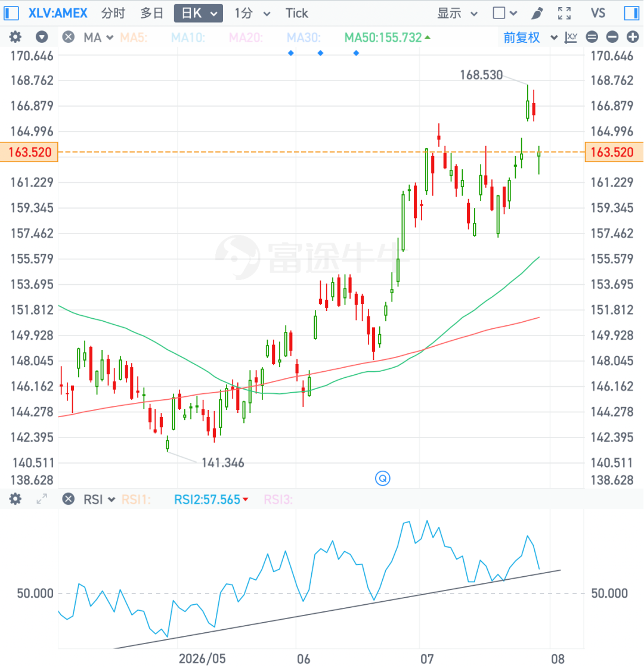Open RSI indicator settings gear
This screenshot has width=644, height=668.
pyautogui.click(x=16, y=499)
